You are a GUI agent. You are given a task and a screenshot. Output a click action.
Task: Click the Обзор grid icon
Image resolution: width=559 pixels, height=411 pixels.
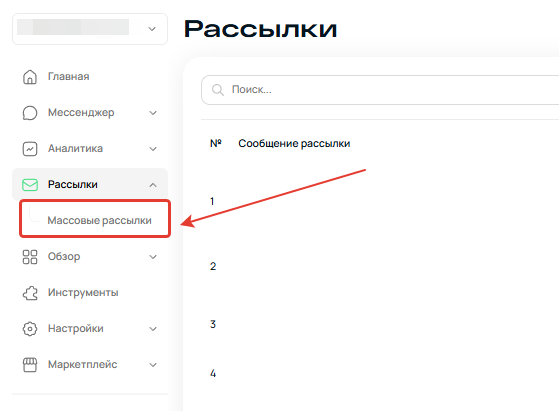coord(30,257)
